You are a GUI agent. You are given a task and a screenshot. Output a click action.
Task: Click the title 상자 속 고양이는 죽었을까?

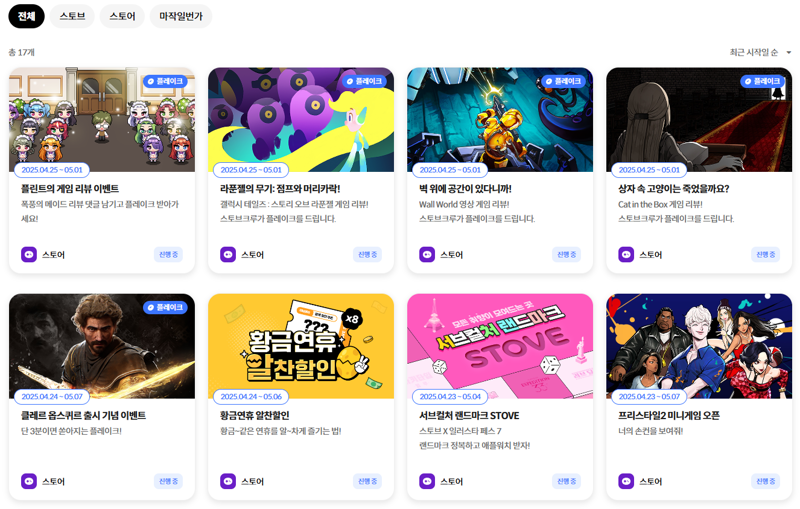click(x=673, y=189)
